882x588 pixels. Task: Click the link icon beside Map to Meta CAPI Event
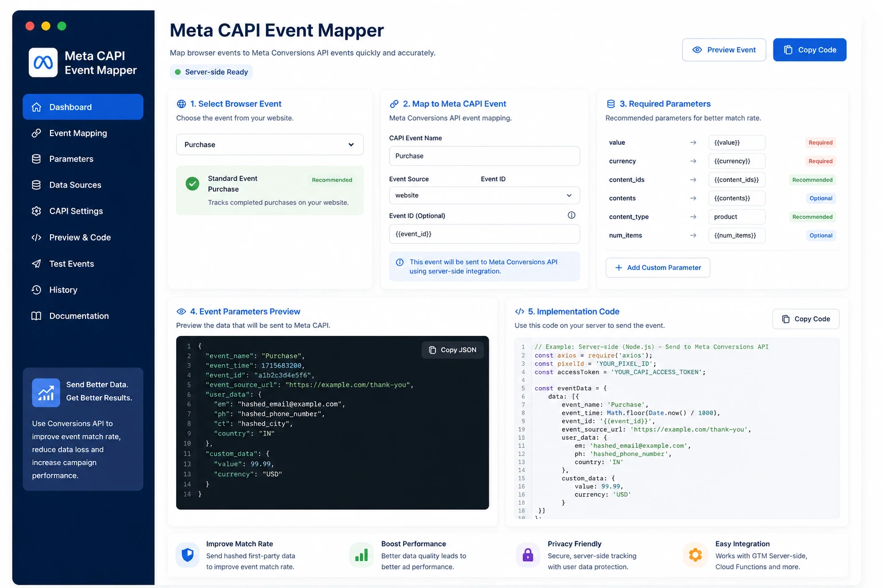394,104
